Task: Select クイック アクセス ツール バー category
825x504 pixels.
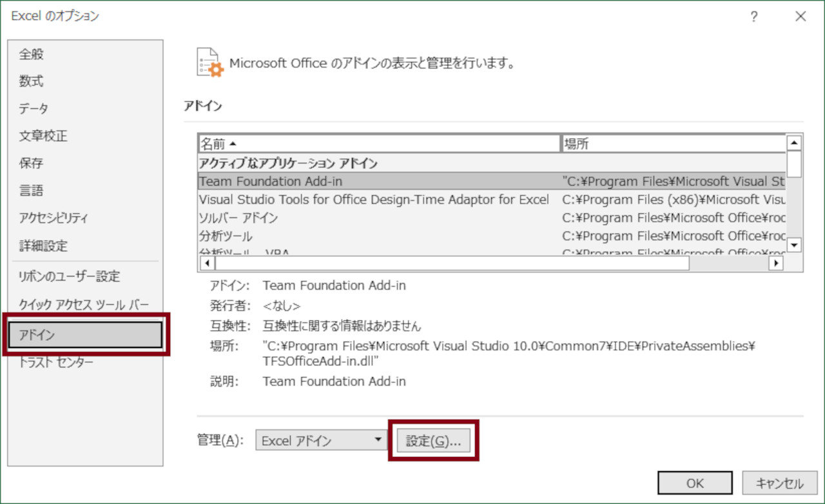Action: (x=86, y=305)
